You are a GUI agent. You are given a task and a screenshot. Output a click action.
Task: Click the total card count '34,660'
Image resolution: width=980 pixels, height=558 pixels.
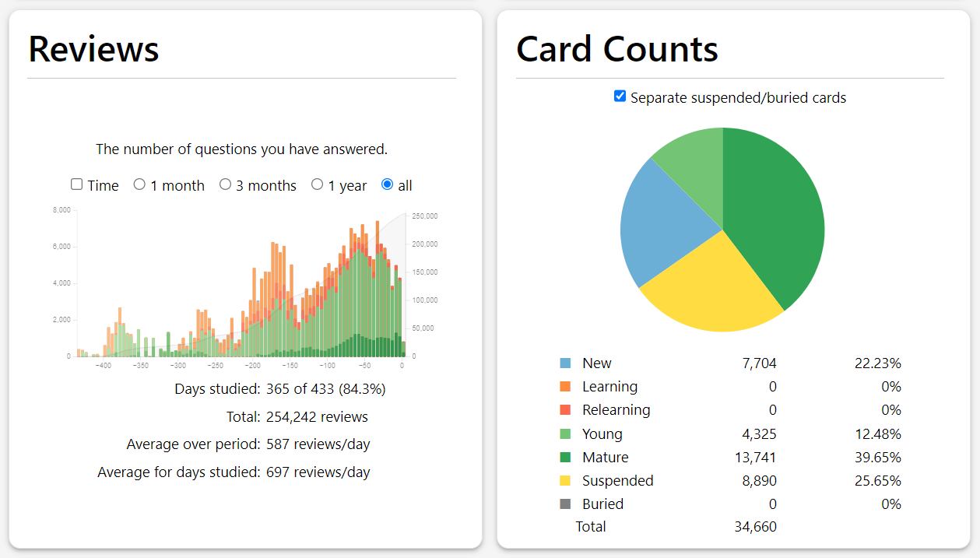756,527
